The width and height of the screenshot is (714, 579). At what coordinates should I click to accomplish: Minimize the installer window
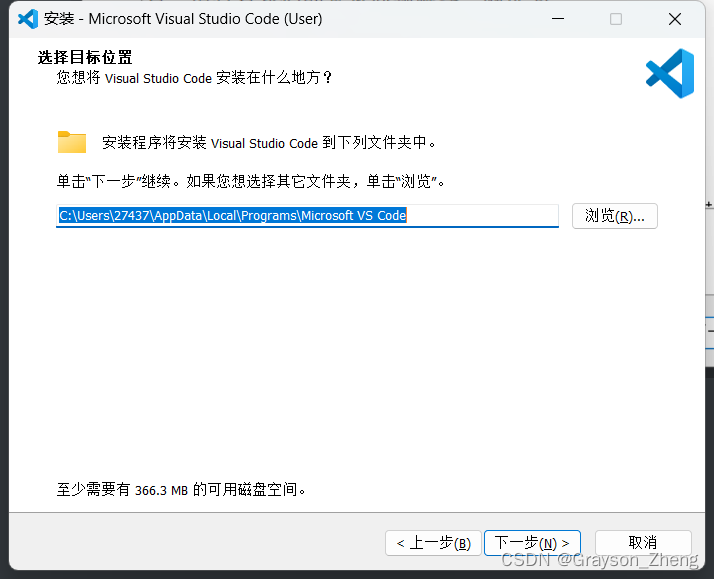[557, 19]
